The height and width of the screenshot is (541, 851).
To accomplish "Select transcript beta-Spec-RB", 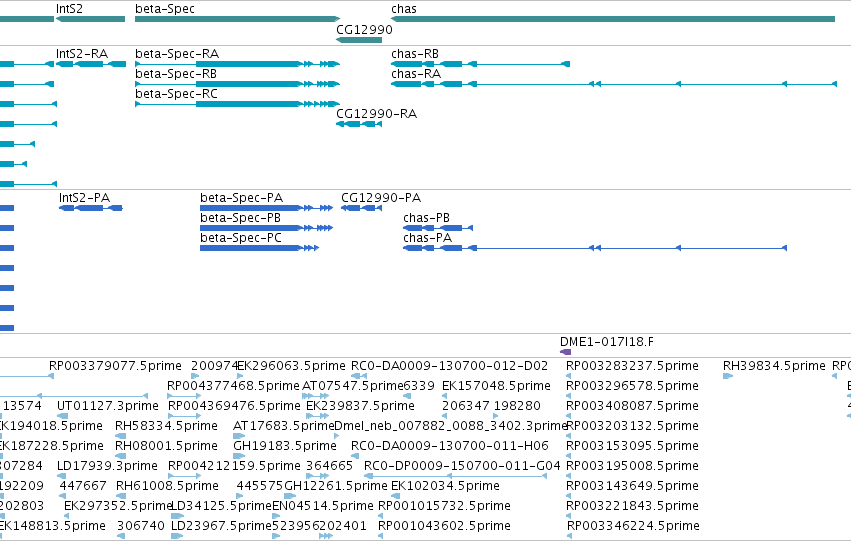I will (x=238, y=84).
